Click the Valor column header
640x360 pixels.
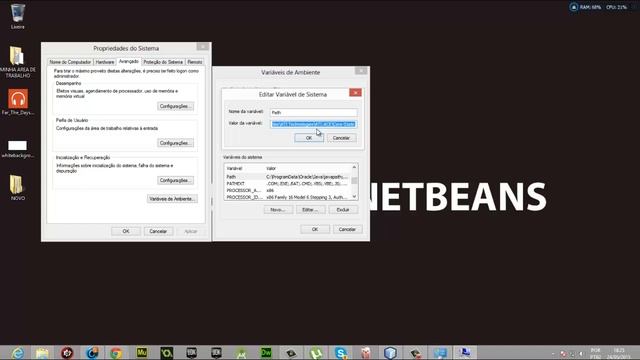click(307, 168)
